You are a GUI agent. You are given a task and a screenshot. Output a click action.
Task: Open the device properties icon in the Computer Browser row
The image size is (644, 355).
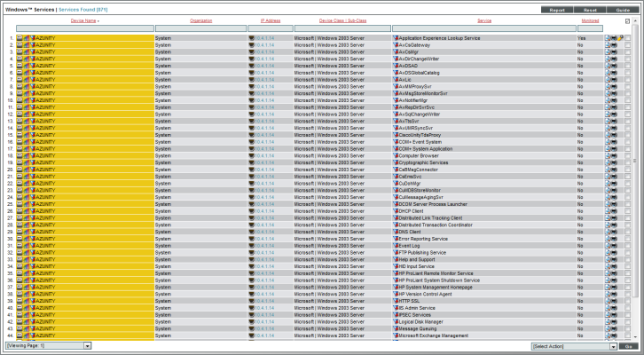[20, 155]
